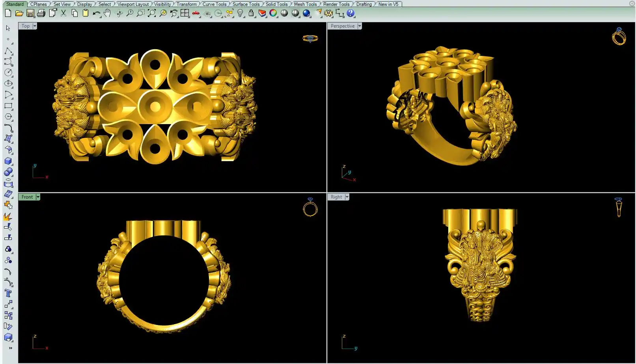
Task: Open the Mesh Tools tab
Action: pyautogui.click(x=305, y=4)
